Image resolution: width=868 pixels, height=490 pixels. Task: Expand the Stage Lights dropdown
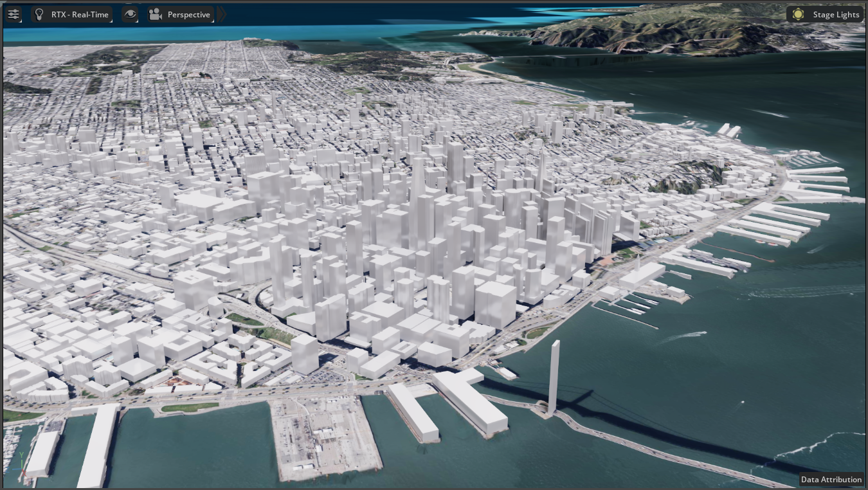824,14
